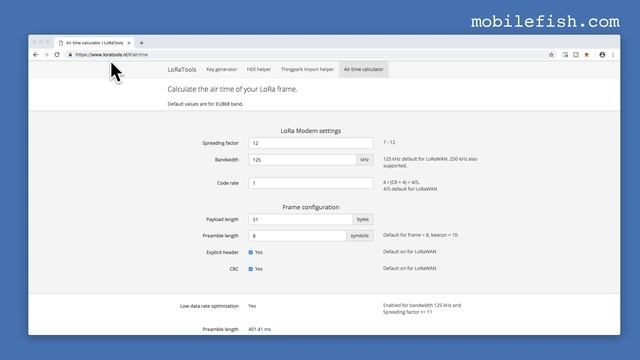Click the Spreading factor input field

(311, 143)
